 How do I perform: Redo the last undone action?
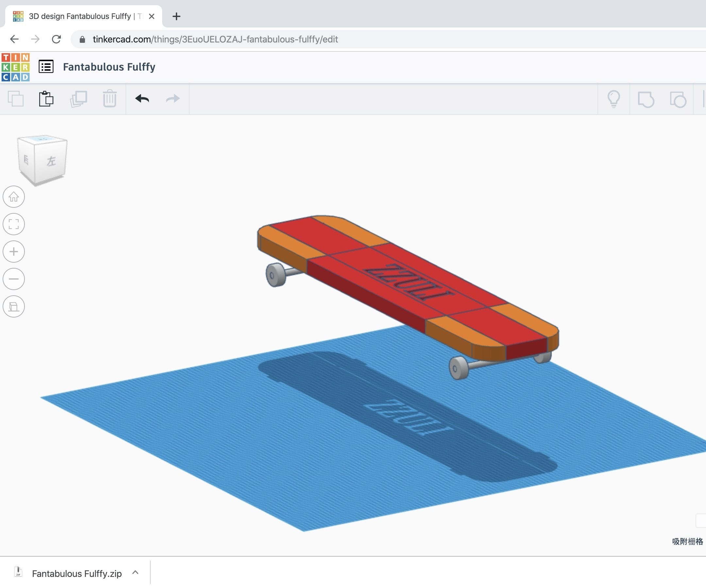tap(173, 99)
